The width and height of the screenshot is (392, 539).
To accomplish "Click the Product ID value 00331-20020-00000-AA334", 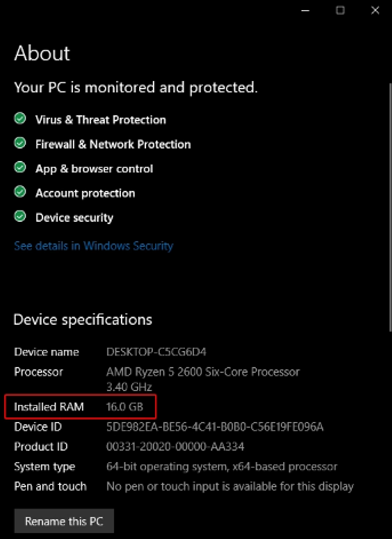I will [175, 446].
